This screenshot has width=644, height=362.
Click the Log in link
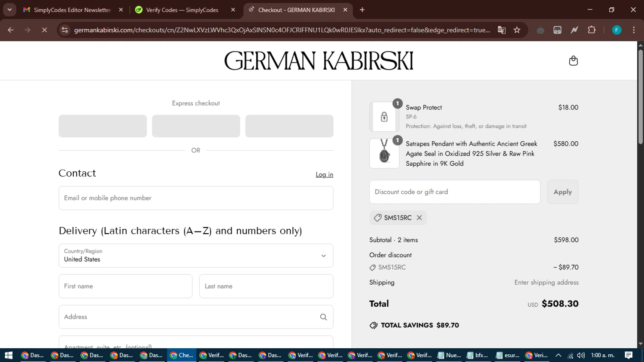coord(325,174)
